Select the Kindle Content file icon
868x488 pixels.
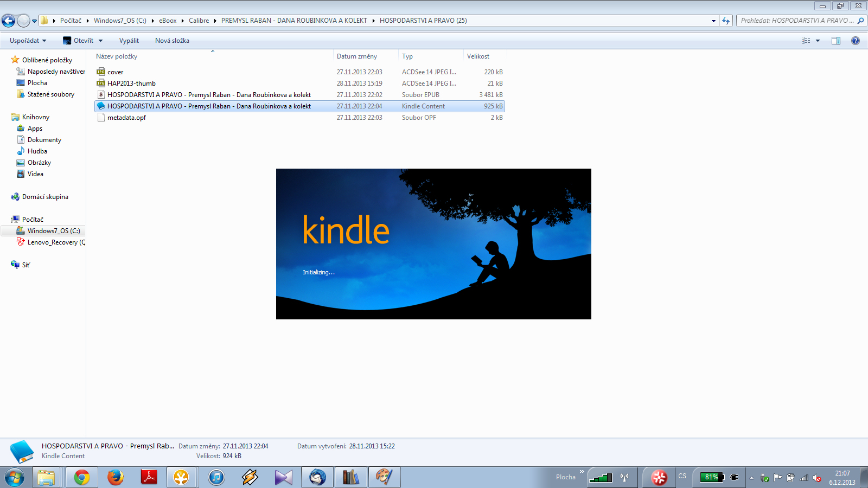(101, 106)
